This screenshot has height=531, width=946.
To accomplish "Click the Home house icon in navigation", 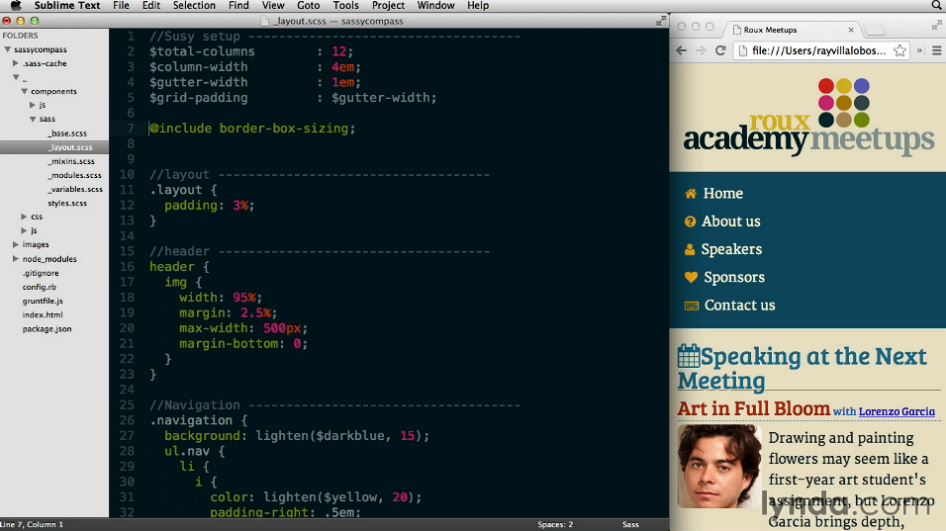I will [690, 194].
